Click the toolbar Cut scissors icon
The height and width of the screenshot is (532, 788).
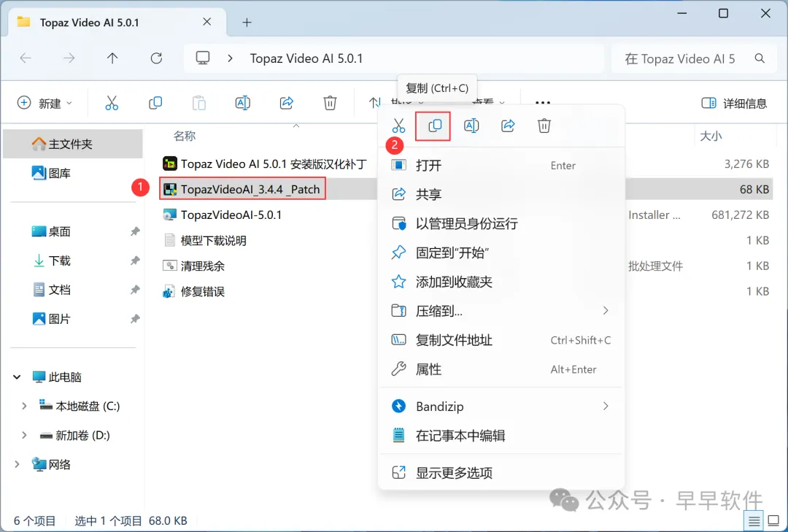click(112, 103)
